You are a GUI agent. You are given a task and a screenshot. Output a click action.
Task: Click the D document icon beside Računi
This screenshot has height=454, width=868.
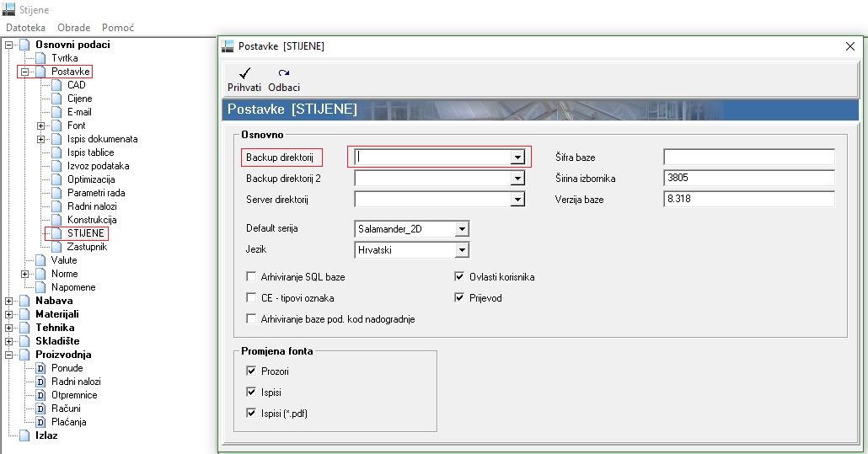tap(40, 409)
